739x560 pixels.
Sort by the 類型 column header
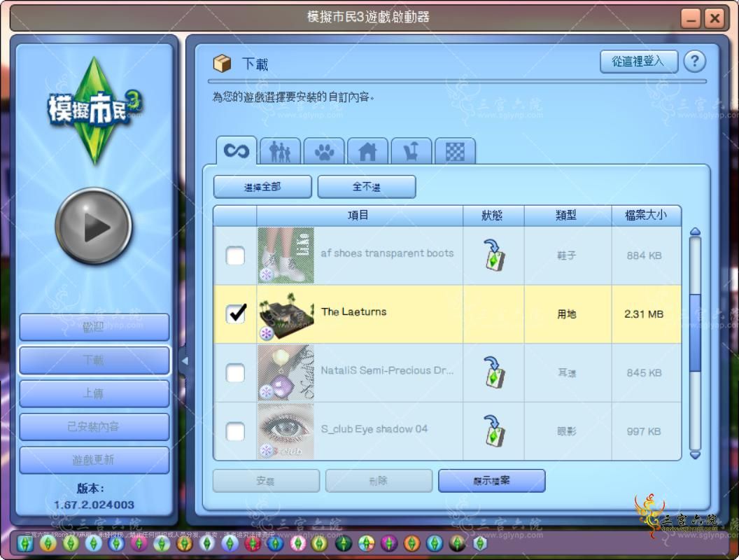pos(568,216)
